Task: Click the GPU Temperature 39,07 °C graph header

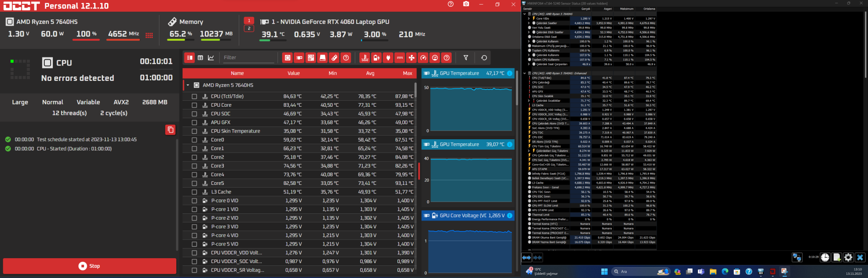Action: tap(468, 145)
